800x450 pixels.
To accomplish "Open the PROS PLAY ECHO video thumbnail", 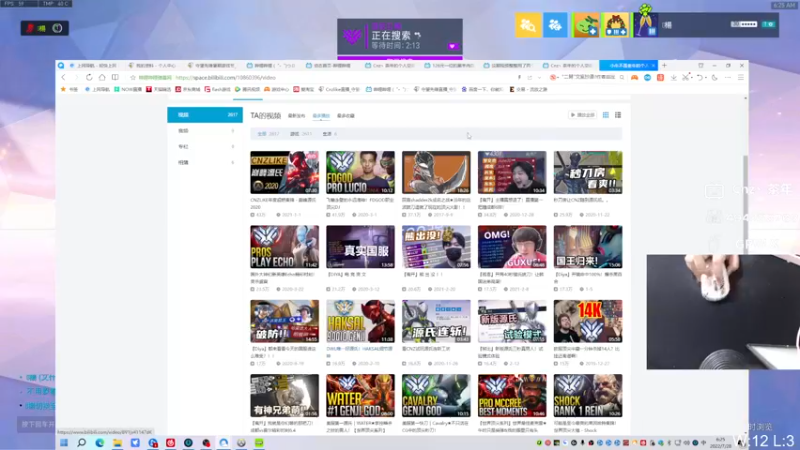I will [x=284, y=246].
